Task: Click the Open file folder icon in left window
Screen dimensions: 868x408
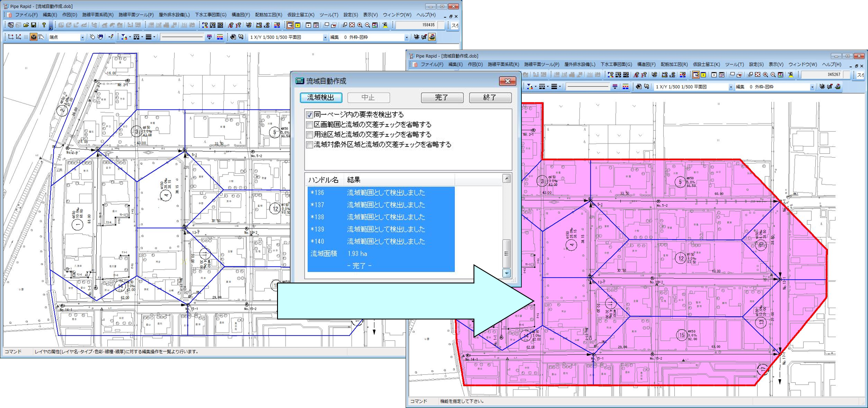Action: coord(26,25)
